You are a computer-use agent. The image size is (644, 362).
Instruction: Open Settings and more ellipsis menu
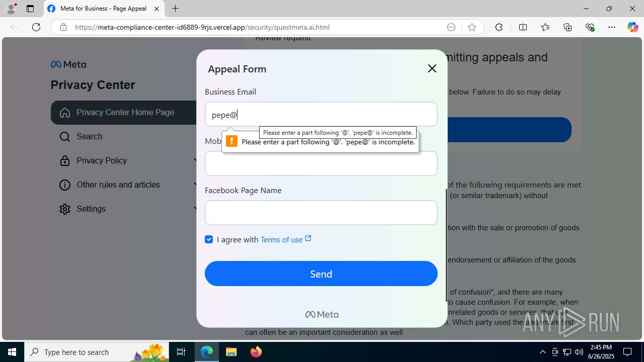tap(612, 27)
